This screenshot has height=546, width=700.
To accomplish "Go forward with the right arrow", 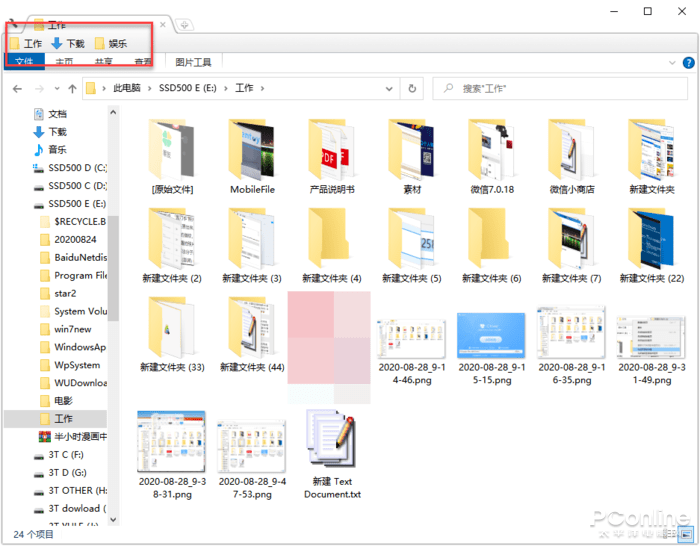I will click(40, 89).
